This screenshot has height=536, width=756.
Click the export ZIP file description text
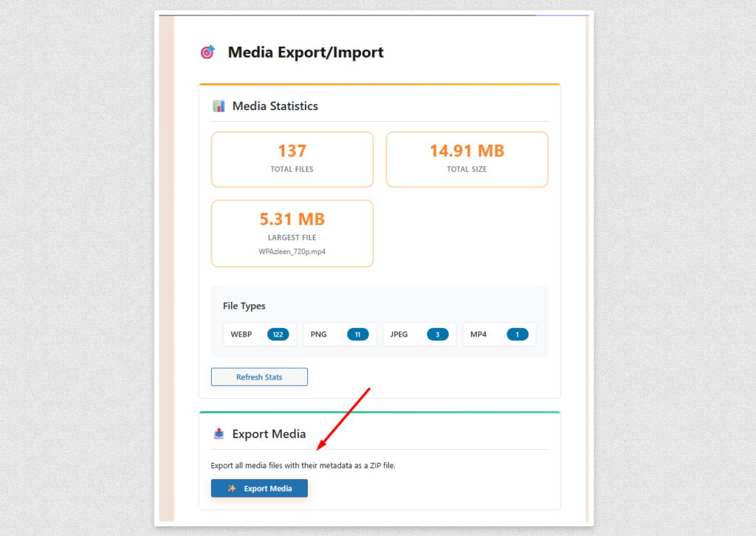tap(303, 466)
